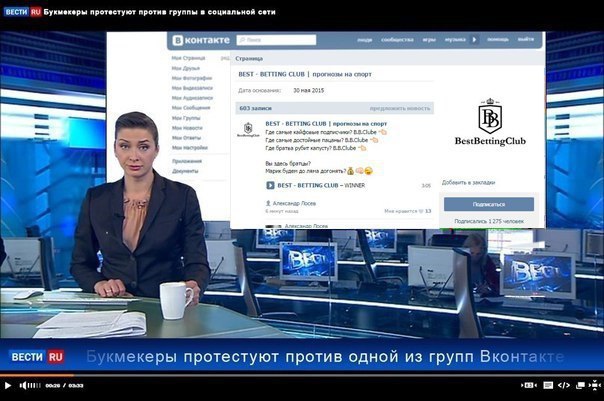Open 'Мои Ответы' in the sidebar

(x=186, y=138)
